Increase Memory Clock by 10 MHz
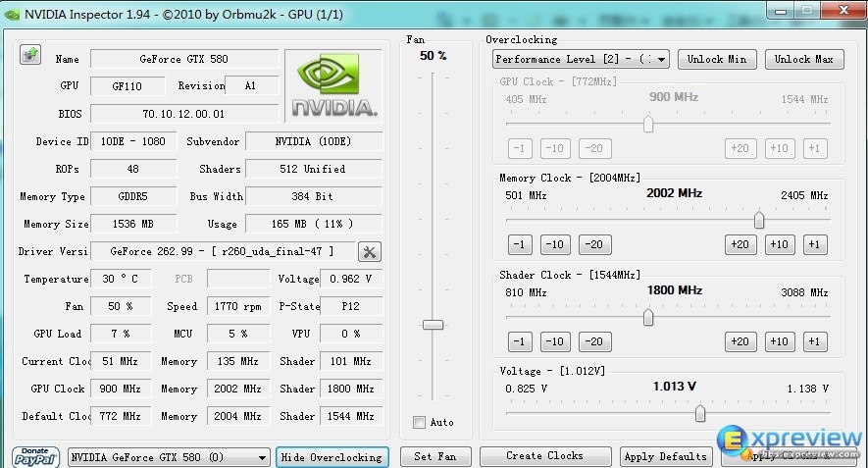Screen dimensions: 868x468 point(780,245)
